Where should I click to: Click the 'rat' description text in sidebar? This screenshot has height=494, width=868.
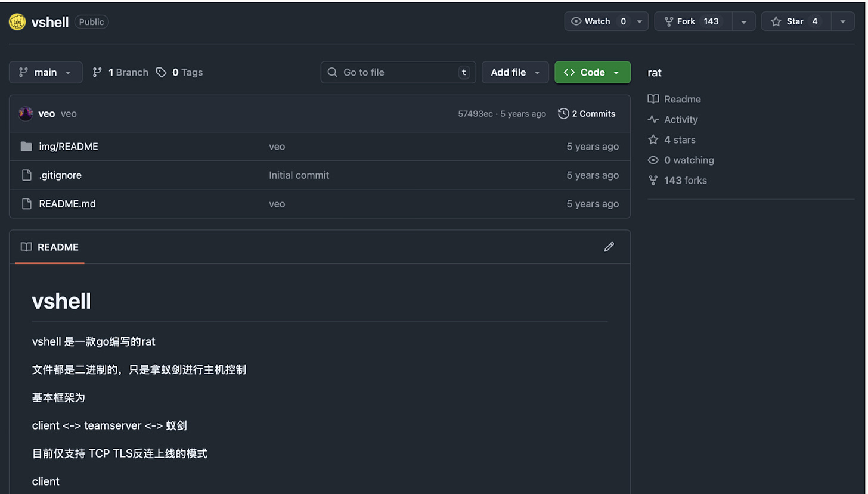tap(655, 72)
